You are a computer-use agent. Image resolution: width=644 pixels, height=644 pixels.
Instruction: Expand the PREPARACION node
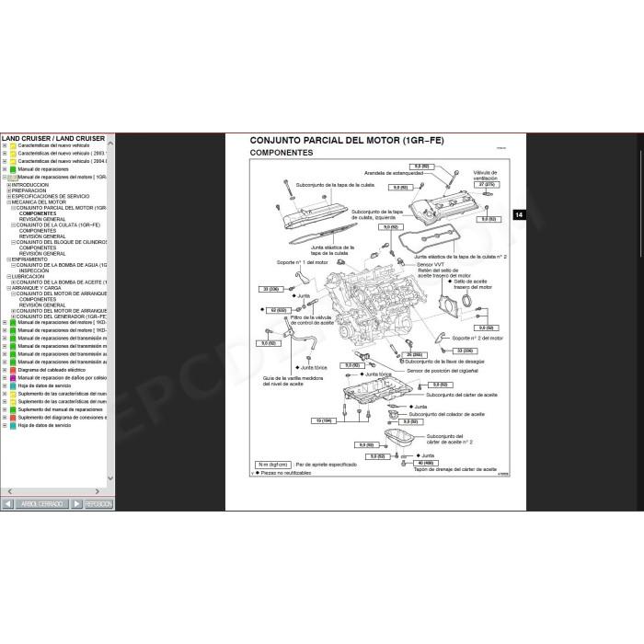click(9, 191)
